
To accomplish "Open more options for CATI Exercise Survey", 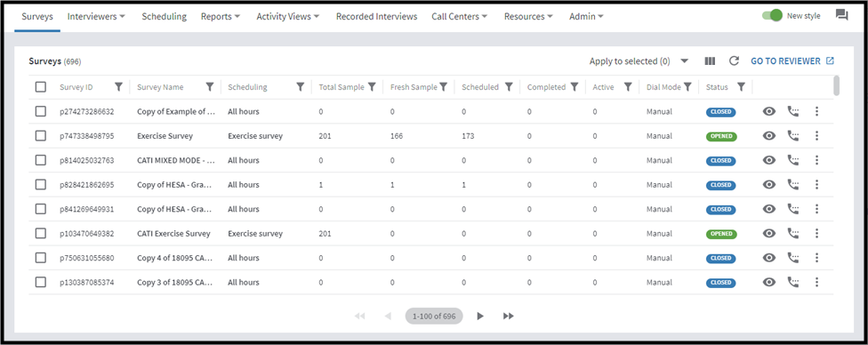I will click(x=816, y=233).
